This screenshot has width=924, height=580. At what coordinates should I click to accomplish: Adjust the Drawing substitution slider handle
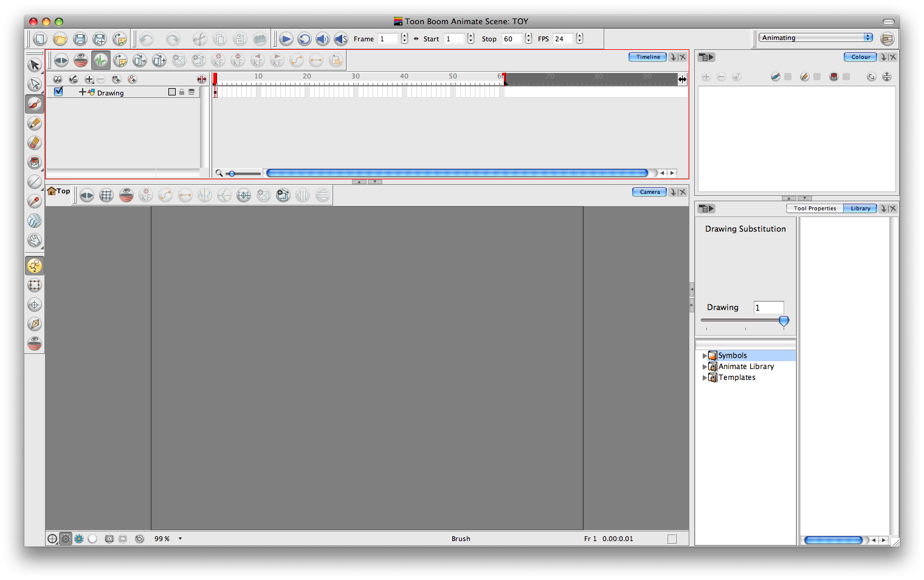click(x=784, y=321)
